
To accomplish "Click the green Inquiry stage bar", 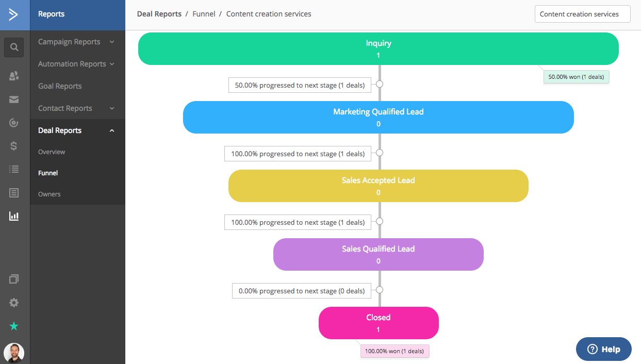I will pyautogui.click(x=378, y=49).
